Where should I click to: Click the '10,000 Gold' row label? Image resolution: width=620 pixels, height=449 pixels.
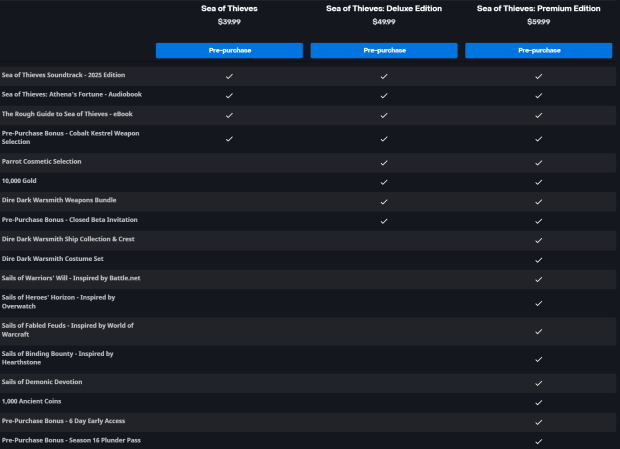point(19,181)
